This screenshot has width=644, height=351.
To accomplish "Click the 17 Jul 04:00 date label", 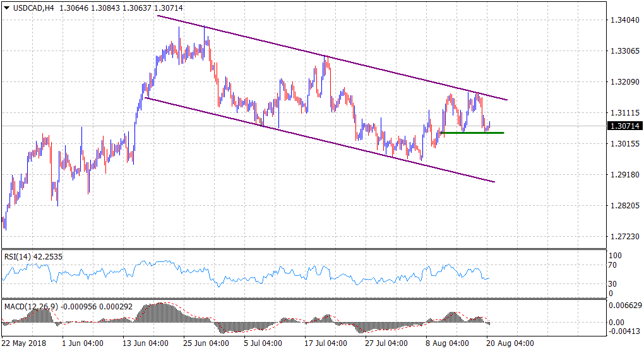I will tap(327, 344).
